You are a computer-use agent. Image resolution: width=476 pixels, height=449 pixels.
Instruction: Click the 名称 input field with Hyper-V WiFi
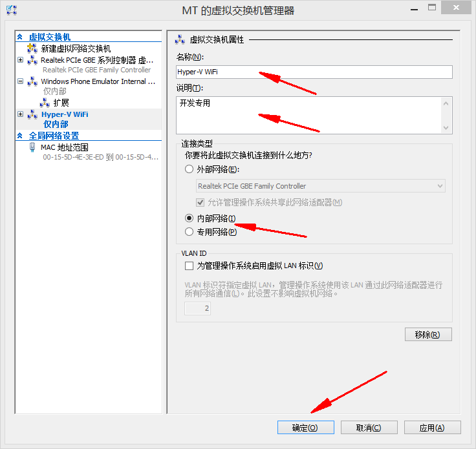click(314, 72)
